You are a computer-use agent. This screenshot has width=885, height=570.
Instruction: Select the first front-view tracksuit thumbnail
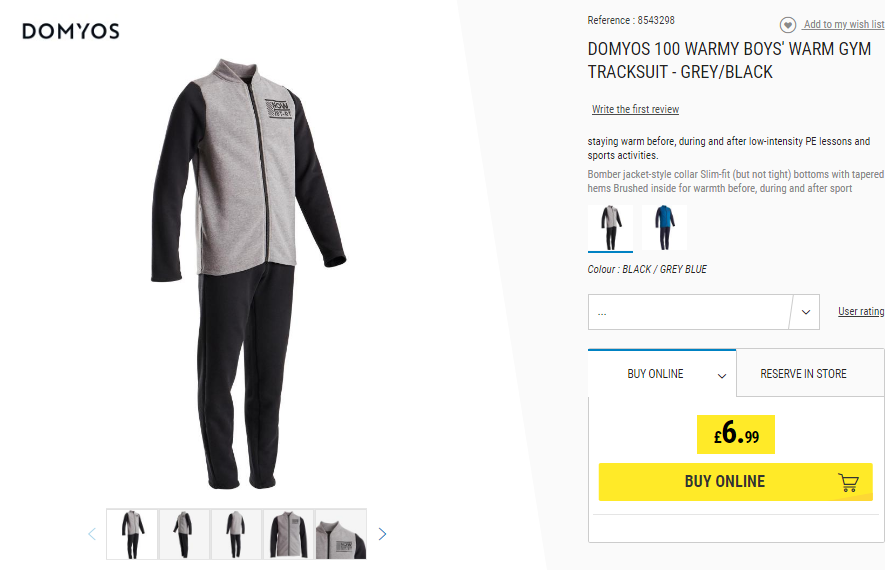point(132,534)
